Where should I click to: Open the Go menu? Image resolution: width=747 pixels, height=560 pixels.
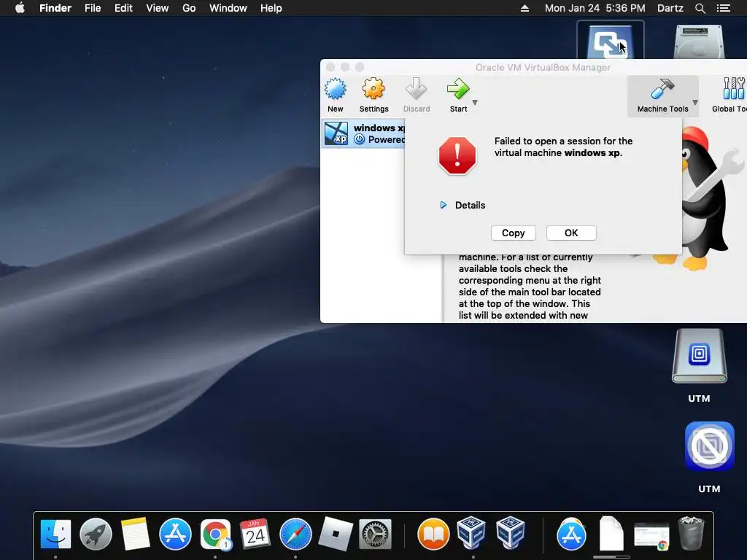point(189,8)
